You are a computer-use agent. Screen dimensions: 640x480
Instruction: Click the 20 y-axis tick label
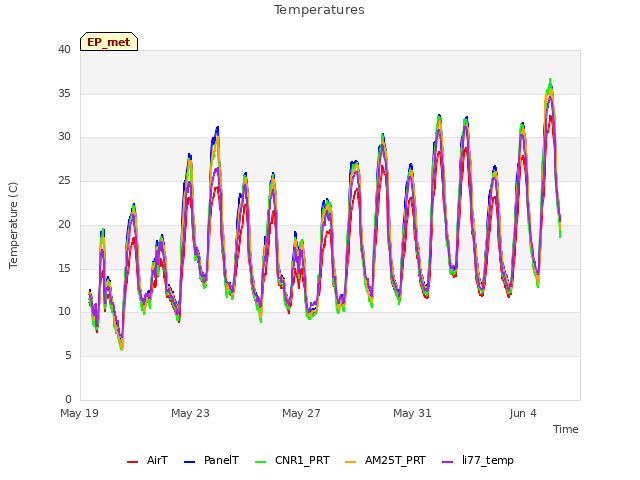[64, 224]
